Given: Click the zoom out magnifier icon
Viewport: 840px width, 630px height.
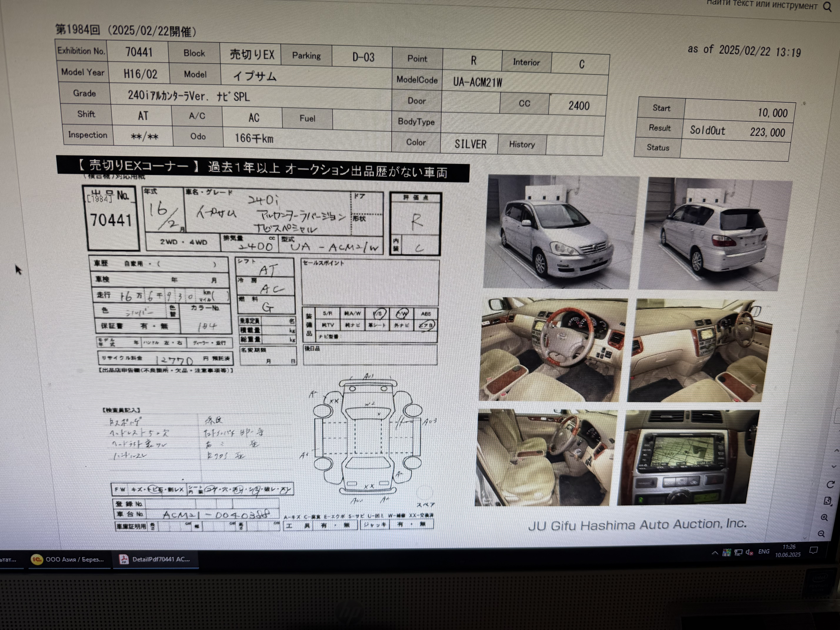Looking at the screenshot, I should pos(821,534).
